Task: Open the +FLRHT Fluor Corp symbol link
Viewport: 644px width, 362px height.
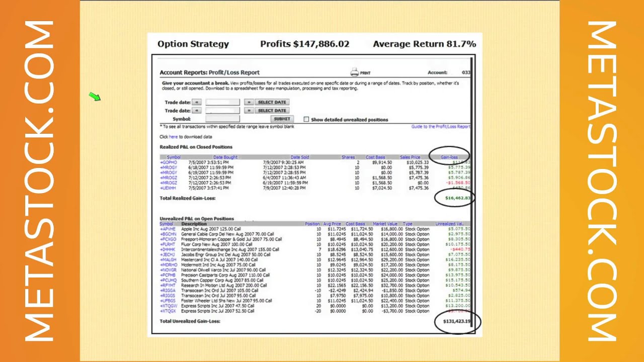Action: [168, 244]
